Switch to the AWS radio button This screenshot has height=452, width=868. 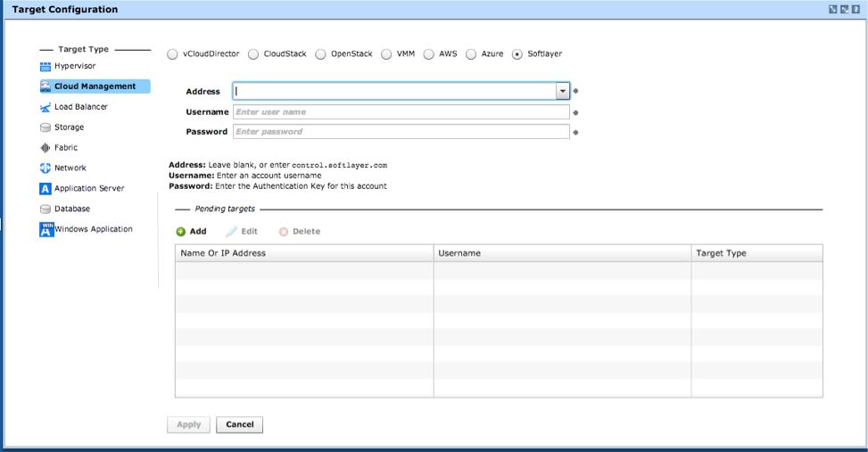coord(429,54)
